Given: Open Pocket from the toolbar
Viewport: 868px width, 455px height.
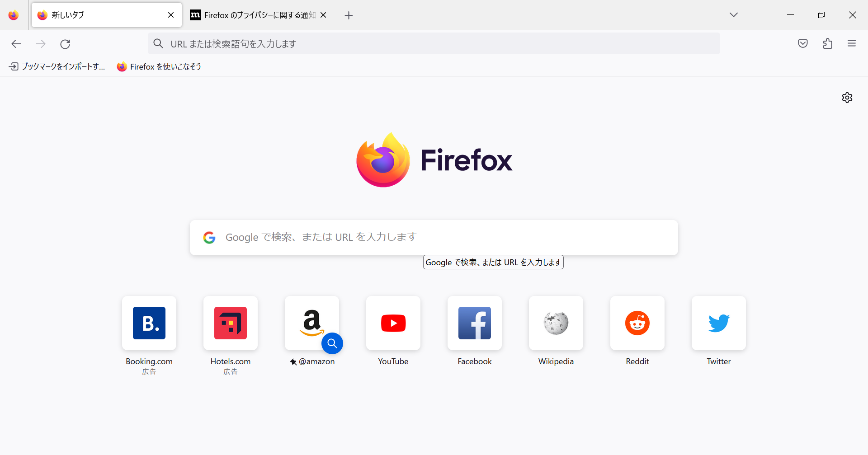Looking at the screenshot, I should [803, 43].
